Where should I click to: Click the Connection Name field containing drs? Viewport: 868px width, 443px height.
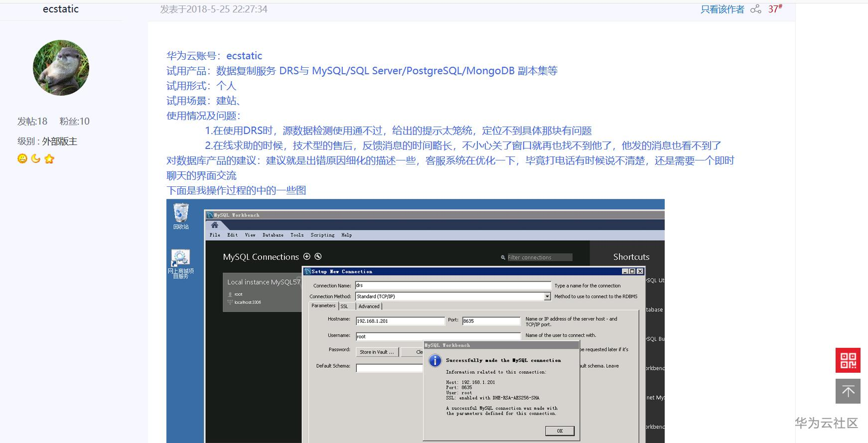[453, 286]
